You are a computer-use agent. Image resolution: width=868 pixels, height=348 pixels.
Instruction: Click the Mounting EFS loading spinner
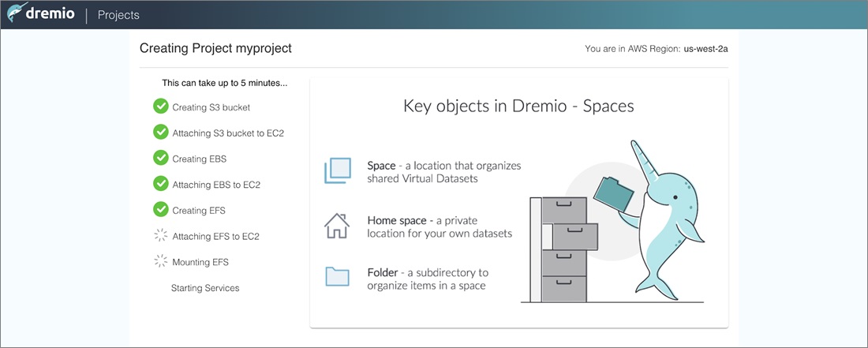(160, 261)
